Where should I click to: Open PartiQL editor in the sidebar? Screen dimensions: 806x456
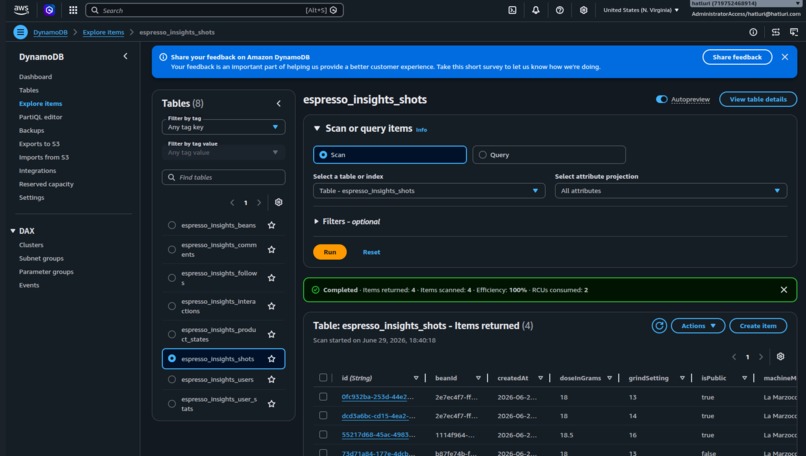(41, 117)
